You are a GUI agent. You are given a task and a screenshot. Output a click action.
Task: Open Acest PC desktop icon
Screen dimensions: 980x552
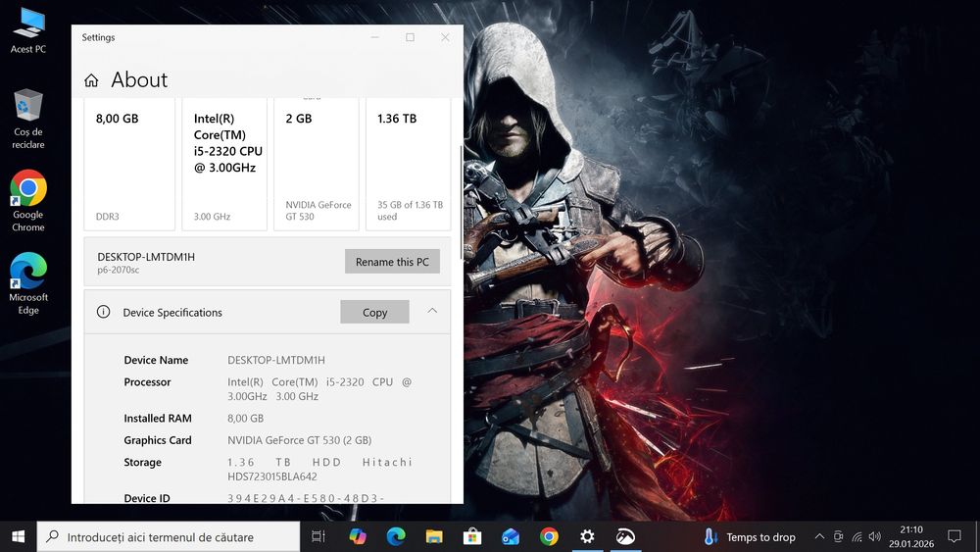tap(28, 30)
